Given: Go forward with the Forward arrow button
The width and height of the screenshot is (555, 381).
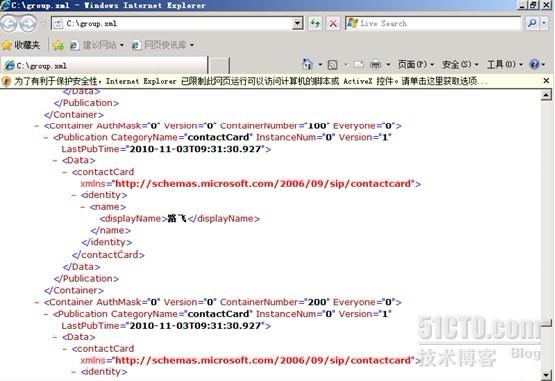Looking at the screenshot, I should tap(28, 24).
